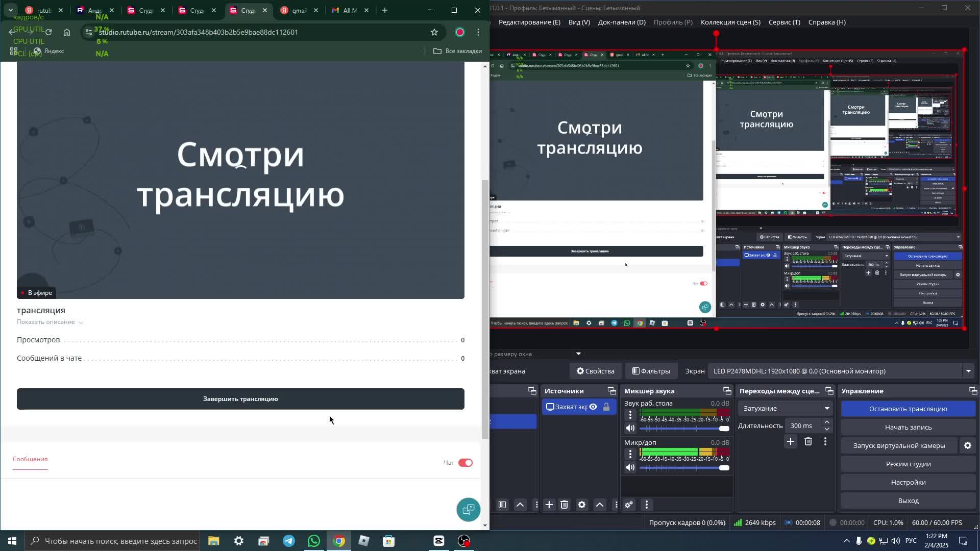Reload the RuTube studio page
Image resolution: width=980 pixels, height=551 pixels.
click(48, 32)
